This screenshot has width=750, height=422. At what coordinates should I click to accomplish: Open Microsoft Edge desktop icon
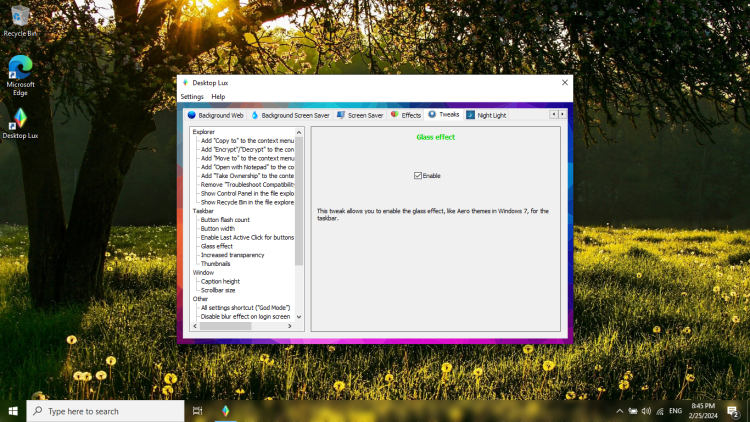(x=20, y=68)
